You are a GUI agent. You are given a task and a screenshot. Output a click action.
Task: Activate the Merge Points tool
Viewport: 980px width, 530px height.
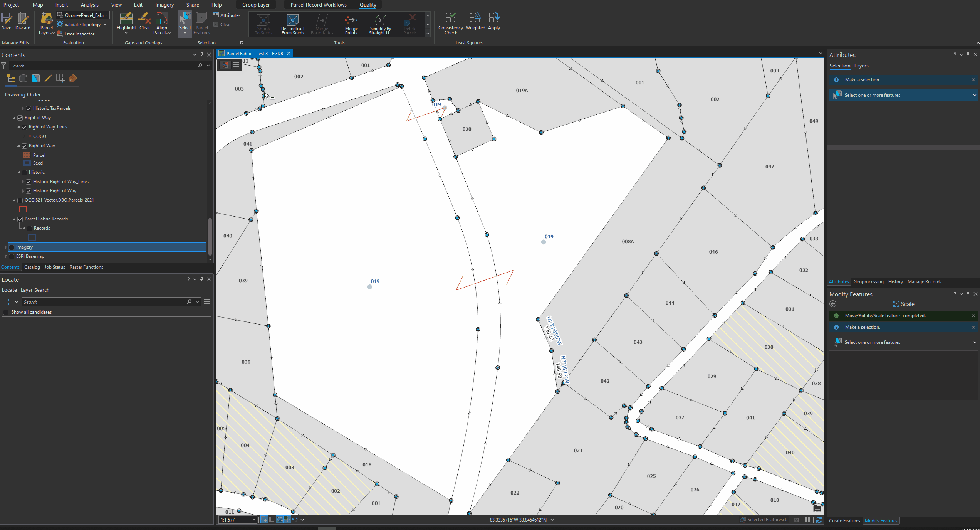coord(351,24)
